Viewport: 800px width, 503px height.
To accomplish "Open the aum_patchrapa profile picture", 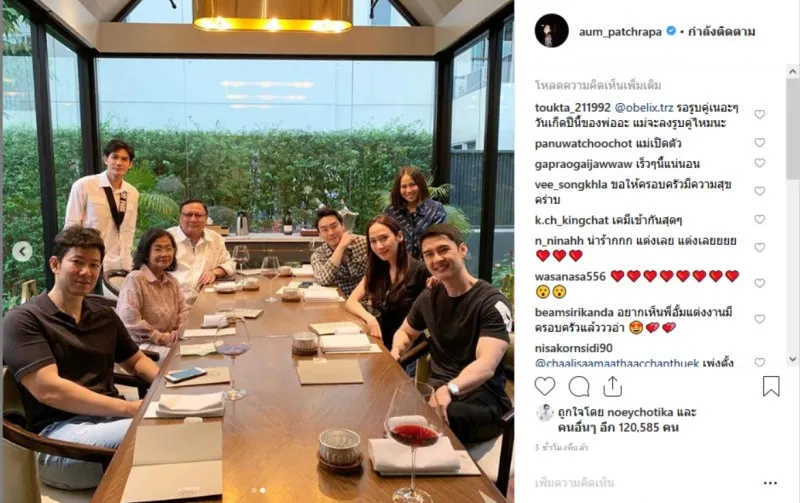I will click(552, 31).
